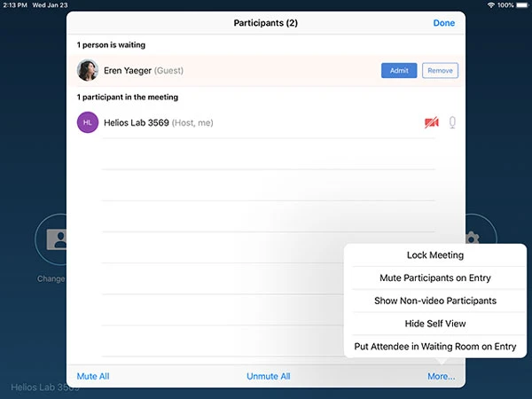Click the gear icon behind the panel
Viewport: 532px width, 399px height.
click(x=473, y=238)
